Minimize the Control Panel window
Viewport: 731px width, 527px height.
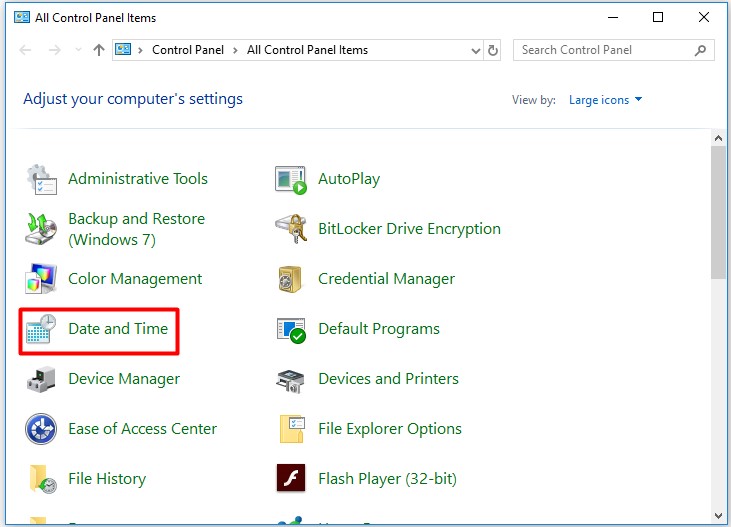[x=613, y=17]
